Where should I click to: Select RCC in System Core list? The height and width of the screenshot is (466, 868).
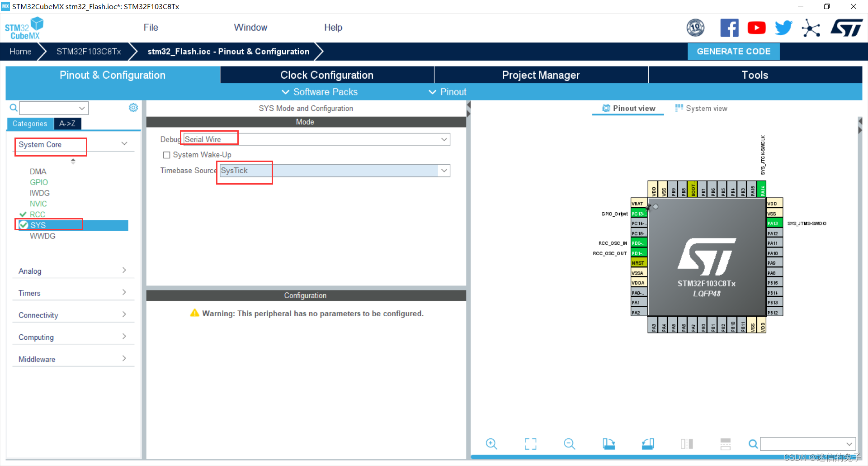point(38,214)
